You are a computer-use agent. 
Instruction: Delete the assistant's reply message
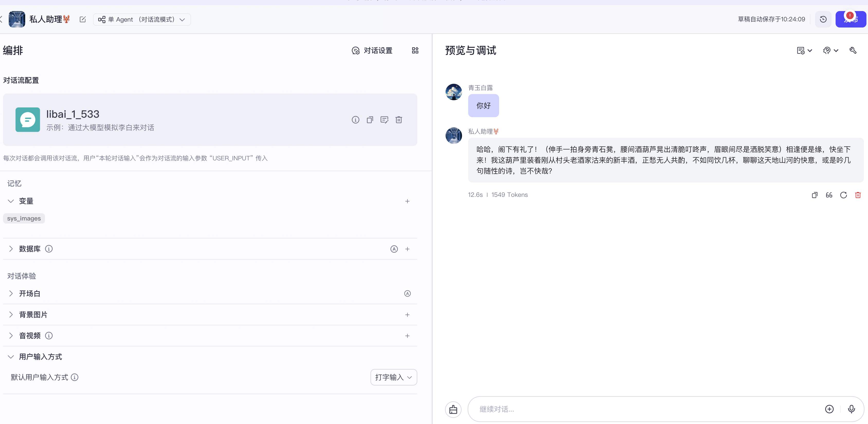point(858,195)
